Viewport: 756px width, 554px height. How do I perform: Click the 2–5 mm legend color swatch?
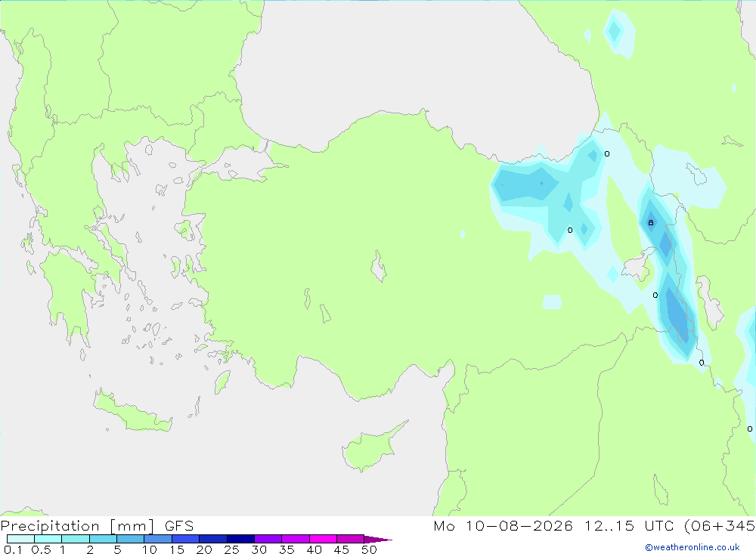point(103,539)
